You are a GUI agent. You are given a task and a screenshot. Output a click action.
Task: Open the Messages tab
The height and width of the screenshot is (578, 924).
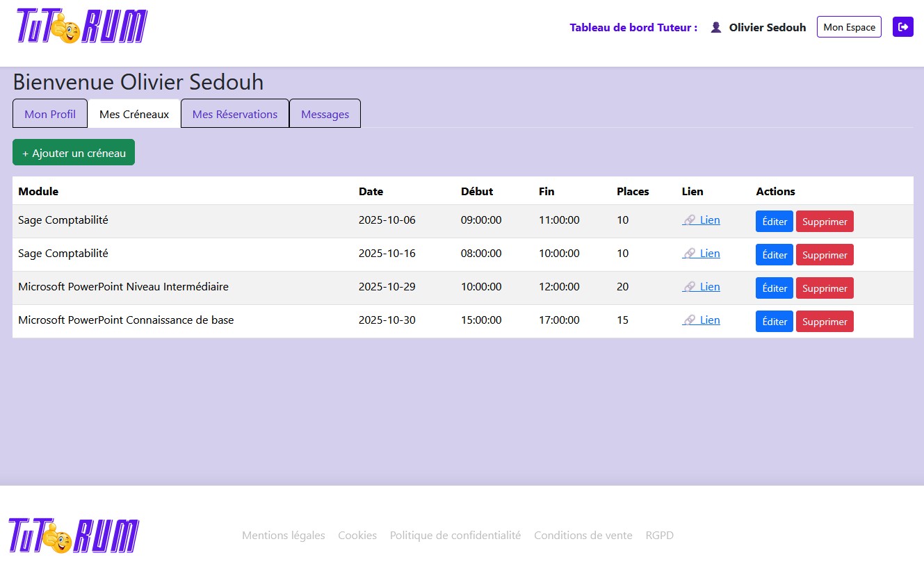pyautogui.click(x=325, y=114)
